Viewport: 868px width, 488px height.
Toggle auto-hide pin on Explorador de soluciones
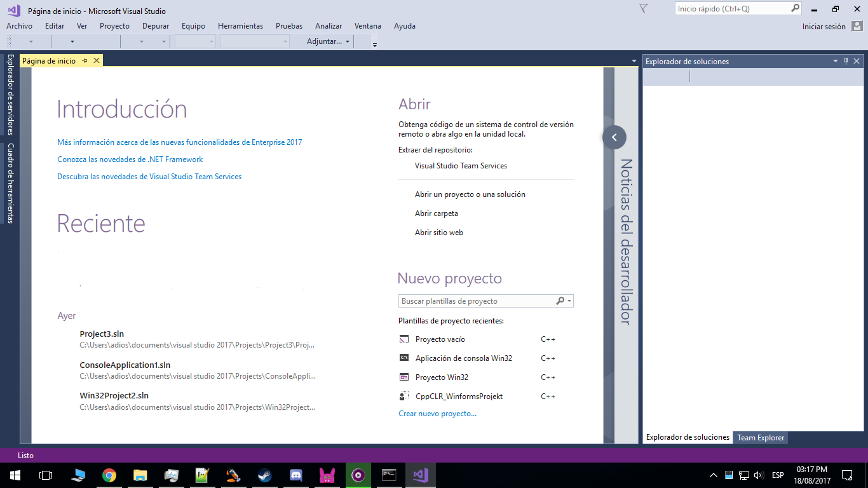point(846,61)
